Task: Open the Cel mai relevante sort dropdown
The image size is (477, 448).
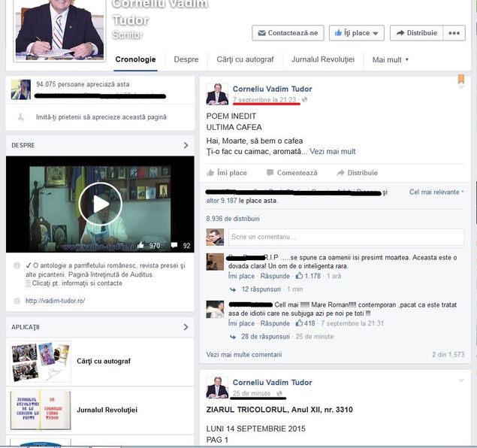Action: tap(436, 192)
